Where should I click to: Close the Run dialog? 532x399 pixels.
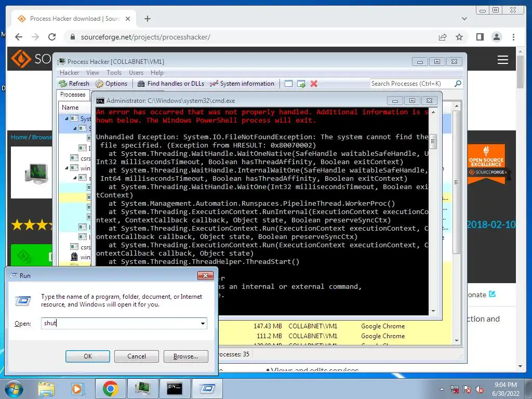coord(205,275)
